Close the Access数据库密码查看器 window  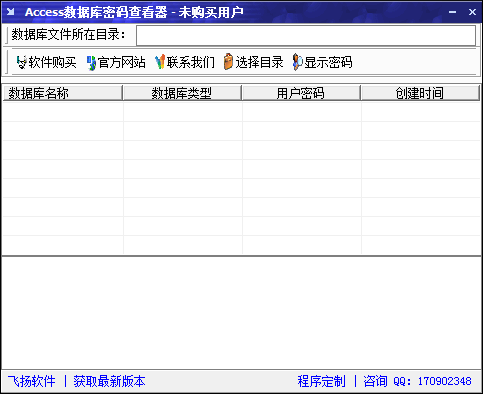click(x=472, y=12)
